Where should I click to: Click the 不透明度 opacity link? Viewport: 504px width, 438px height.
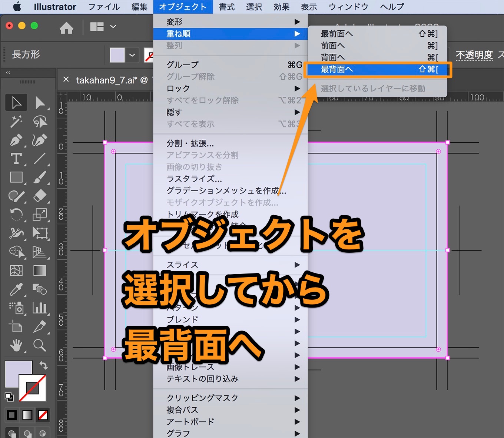point(474,55)
